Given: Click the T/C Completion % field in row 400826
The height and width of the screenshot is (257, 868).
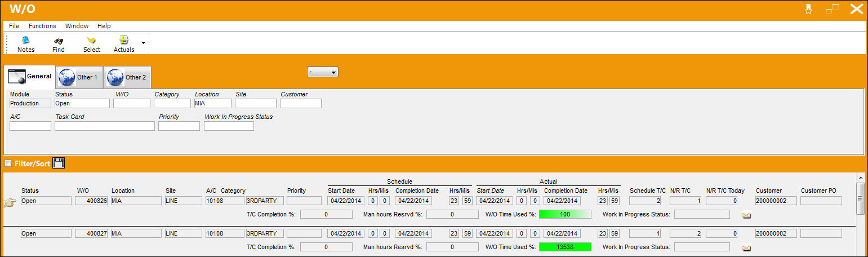Looking at the screenshot, I should (326, 214).
